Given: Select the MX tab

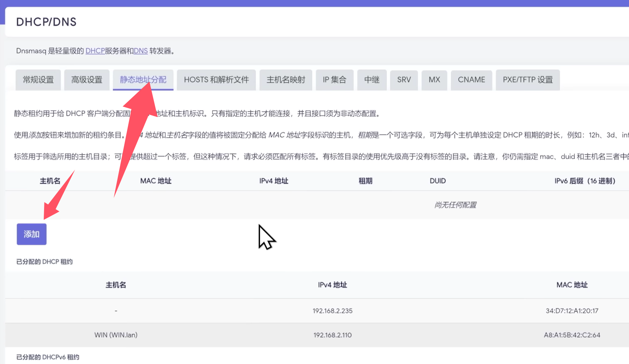Looking at the screenshot, I should [434, 80].
